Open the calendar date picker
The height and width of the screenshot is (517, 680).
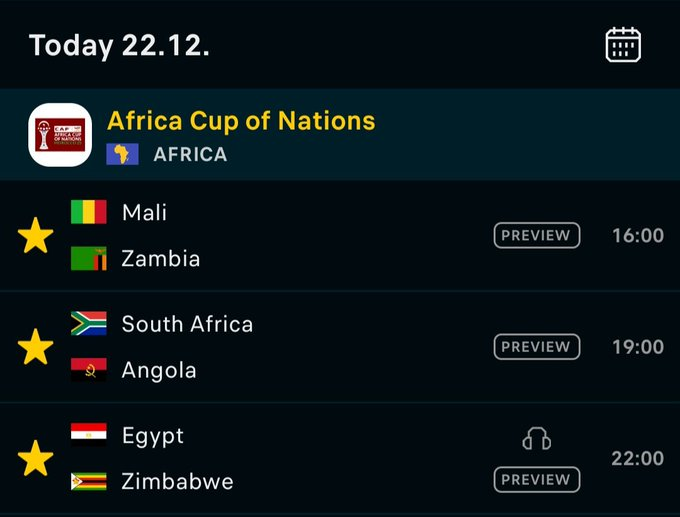[x=623, y=45]
